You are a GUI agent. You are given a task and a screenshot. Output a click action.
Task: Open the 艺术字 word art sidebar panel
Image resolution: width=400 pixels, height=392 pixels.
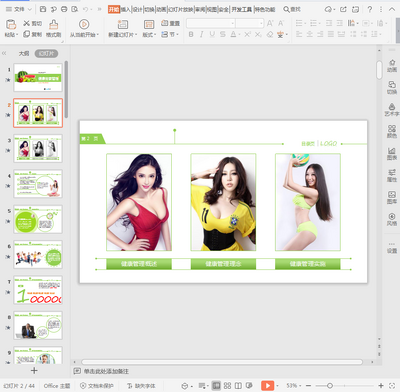[x=392, y=110]
